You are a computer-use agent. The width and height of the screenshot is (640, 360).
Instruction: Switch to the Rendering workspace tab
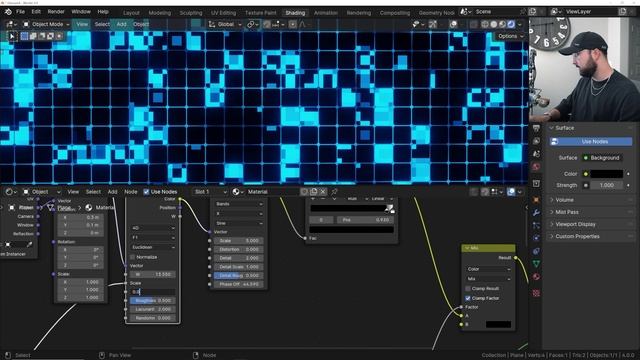(x=359, y=13)
